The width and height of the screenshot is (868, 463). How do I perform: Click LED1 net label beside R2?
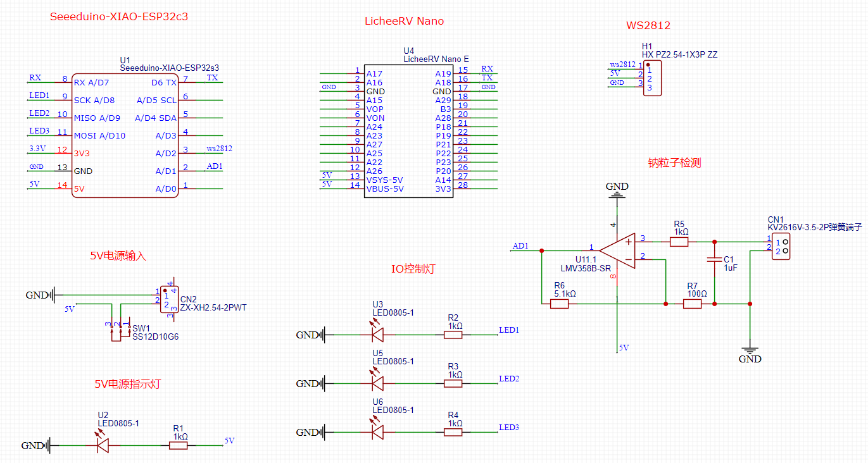[x=509, y=330]
